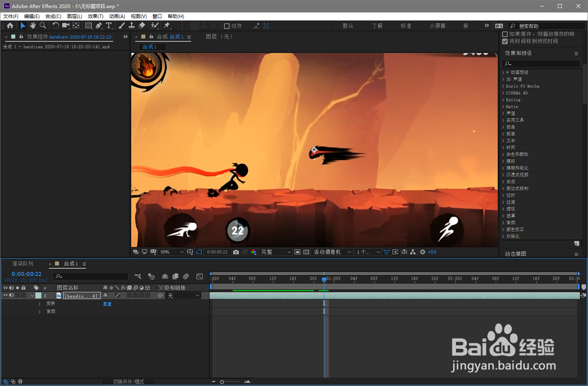The height and width of the screenshot is (386, 588).
Task: Click the draft 3D icon in the timeline
Action: tap(151, 276)
